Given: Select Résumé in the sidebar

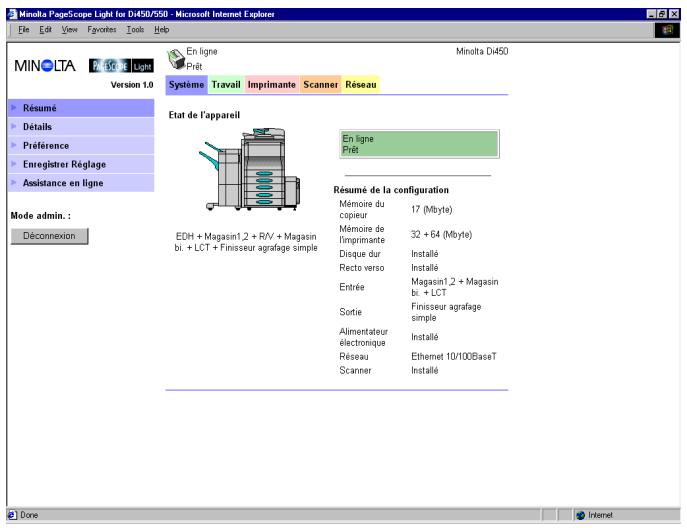Looking at the screenshot, I should click(81, 108).
